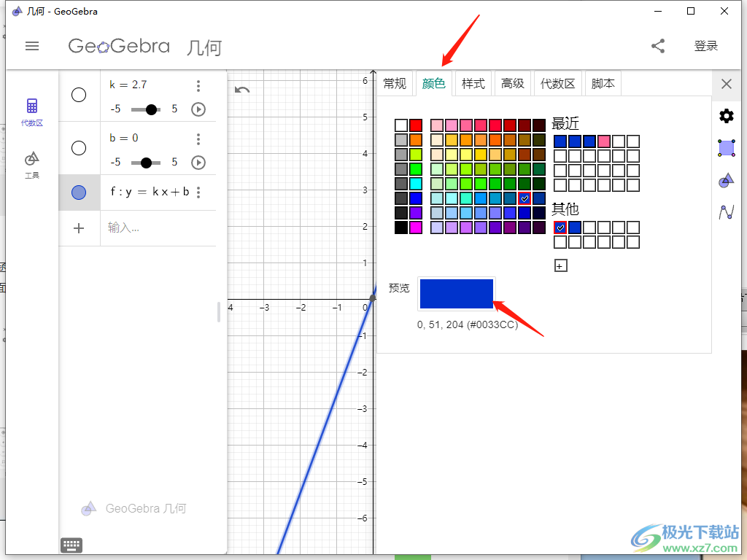This screenshot has width=747, height=560.
Task: Select the graphics view rectangle icon on the right
Action: 726,148
